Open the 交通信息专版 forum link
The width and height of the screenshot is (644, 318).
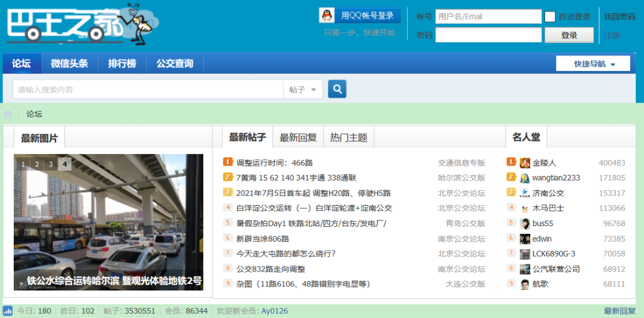click(x=462, y=163)
